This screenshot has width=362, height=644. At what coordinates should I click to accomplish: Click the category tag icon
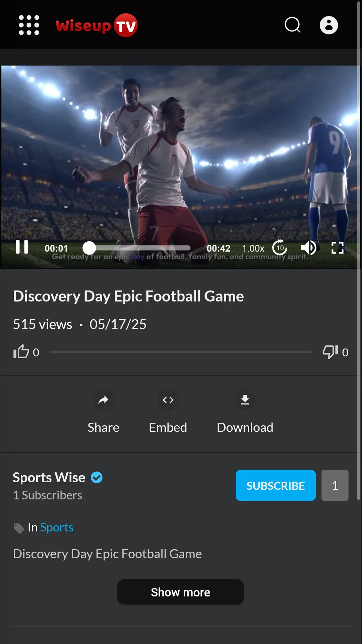tap(19, 528)
